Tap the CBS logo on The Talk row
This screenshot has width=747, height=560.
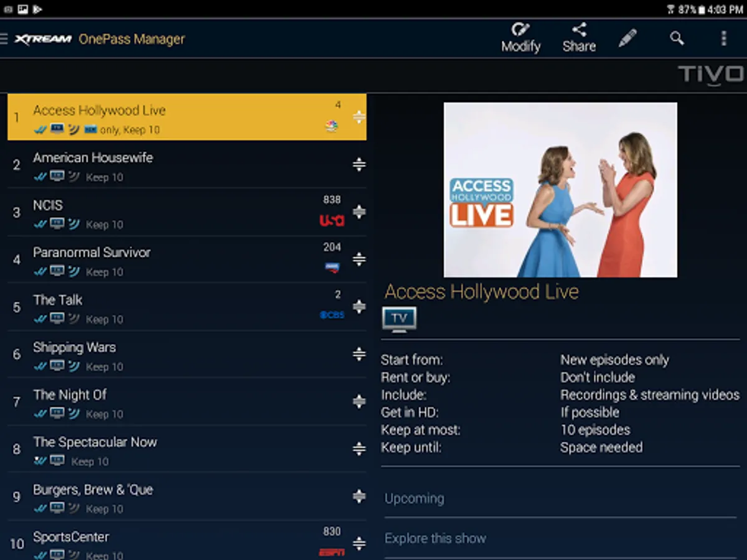(332, 315)
